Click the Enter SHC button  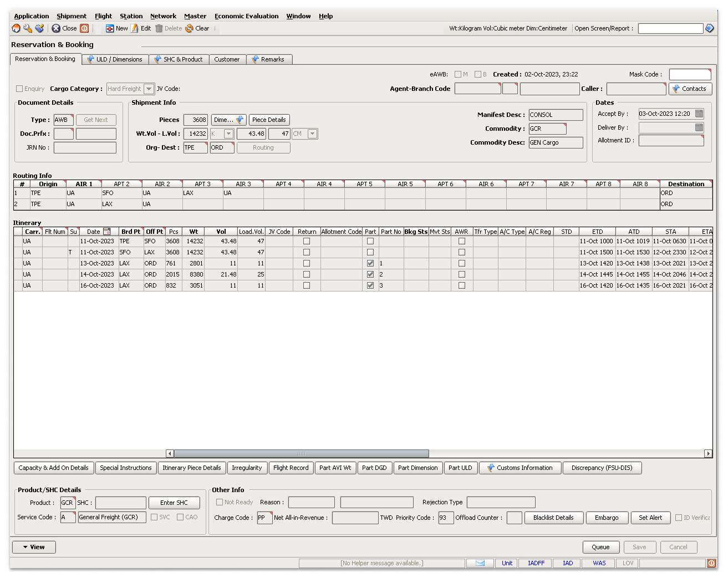click(174, 503)
